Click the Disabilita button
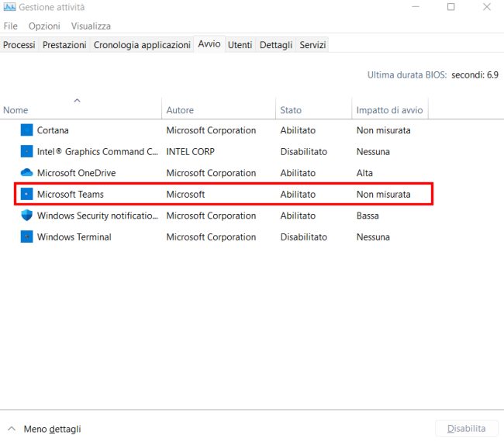504x442 pixels. pos(466,429)
